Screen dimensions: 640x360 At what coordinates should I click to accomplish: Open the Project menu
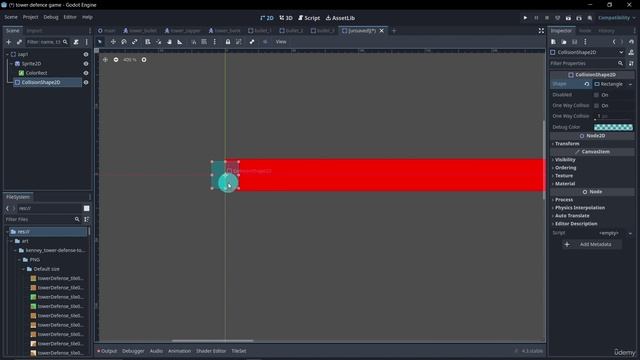30,17
